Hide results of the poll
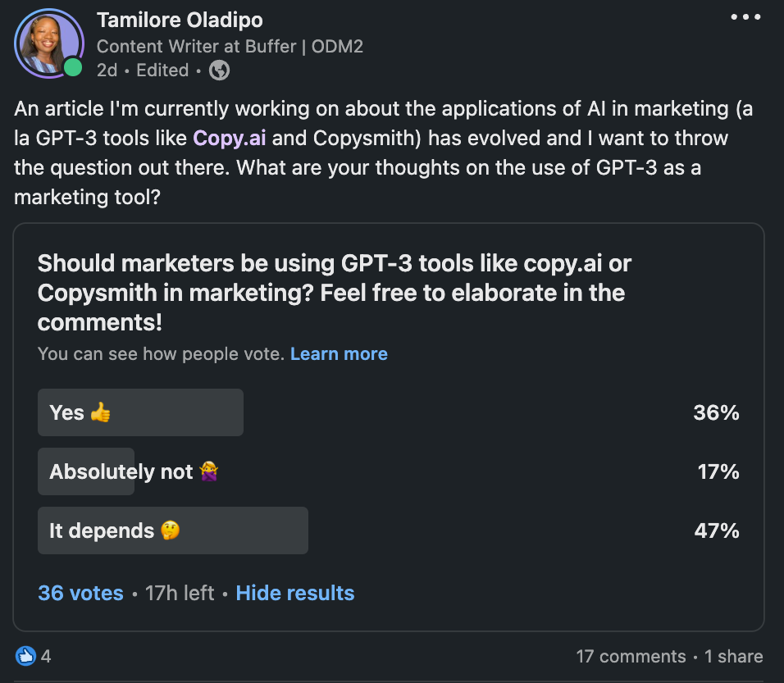The image size is (784, 683). click(x=295, y=593)
